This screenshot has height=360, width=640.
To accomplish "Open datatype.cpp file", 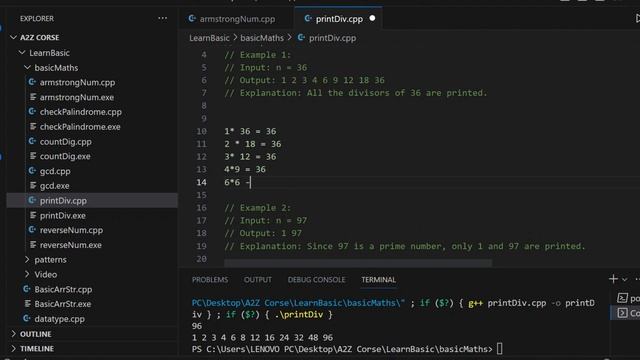I will point(59,319).
